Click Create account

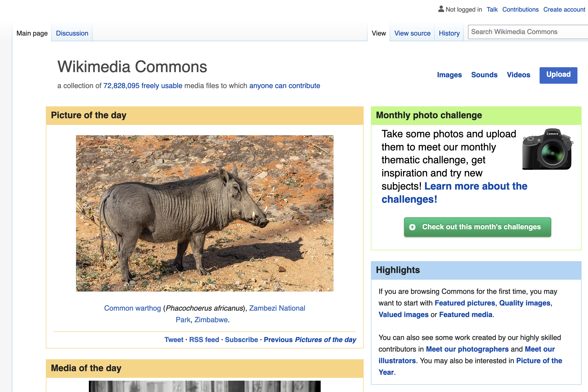[564, 10]
